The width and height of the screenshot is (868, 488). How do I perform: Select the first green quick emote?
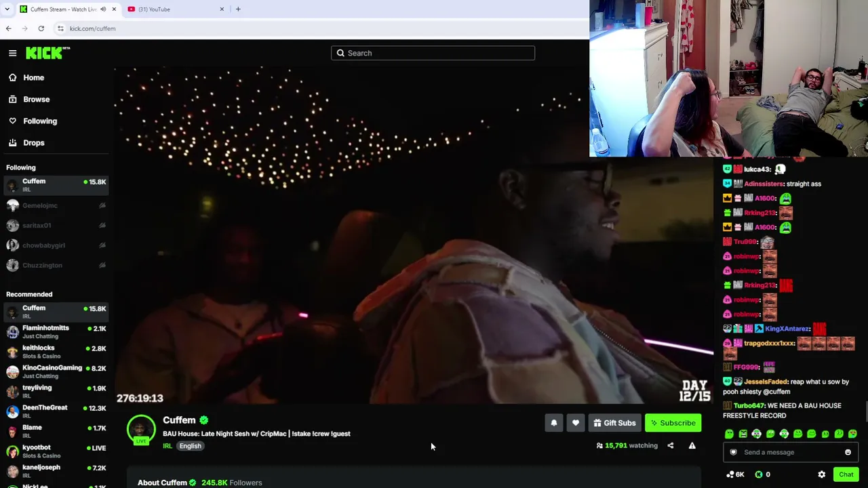(729, 434)
